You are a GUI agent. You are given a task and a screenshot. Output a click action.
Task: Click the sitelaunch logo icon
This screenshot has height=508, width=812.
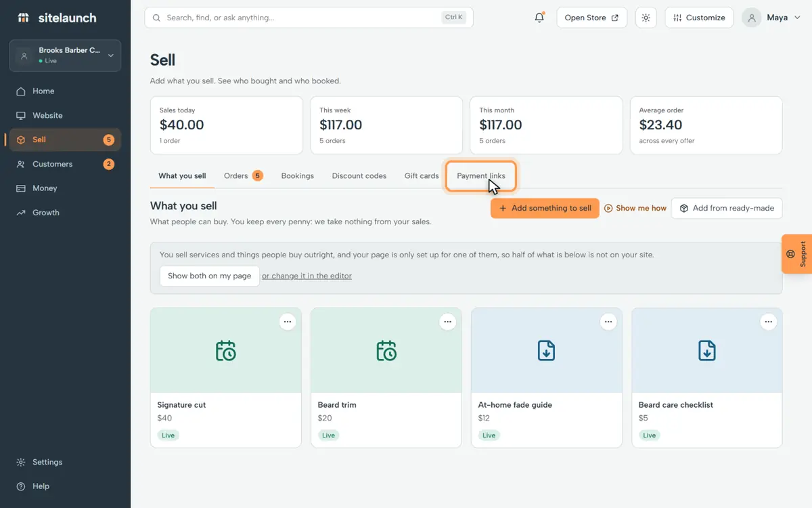24,18
